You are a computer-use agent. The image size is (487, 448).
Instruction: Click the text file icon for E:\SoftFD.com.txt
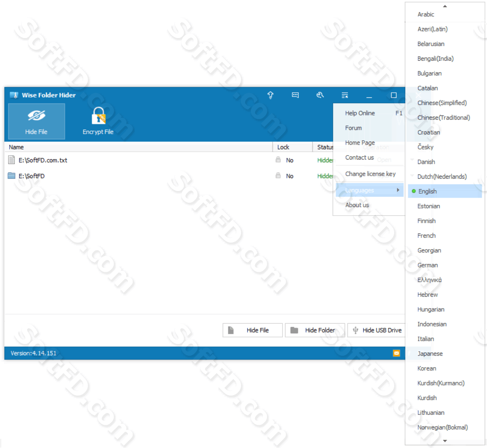(12, 160)
